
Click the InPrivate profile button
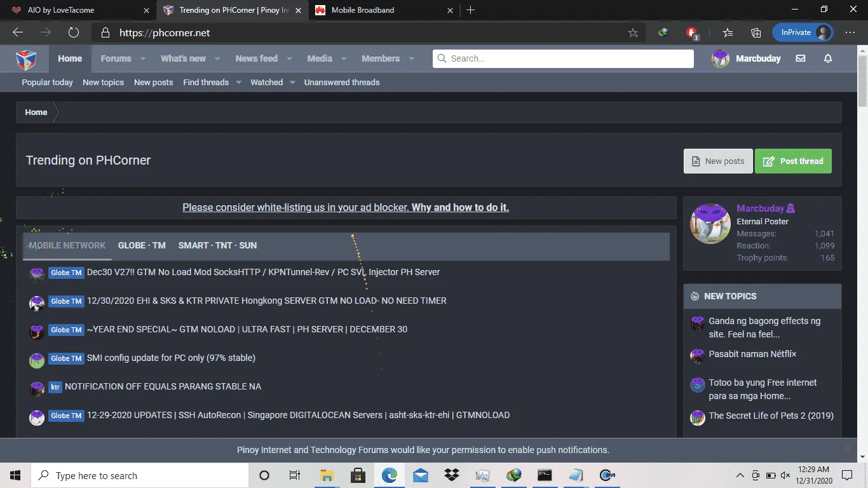click(803, 32)
